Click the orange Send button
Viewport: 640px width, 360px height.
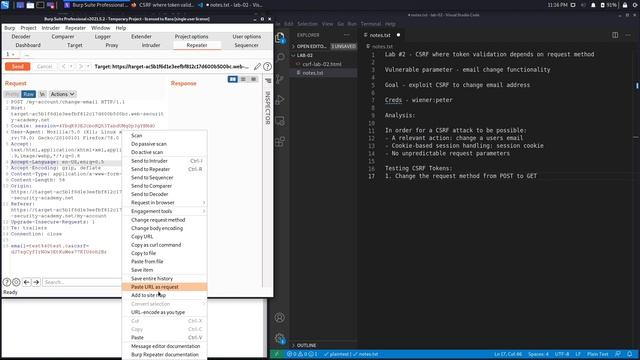[18, 66]
